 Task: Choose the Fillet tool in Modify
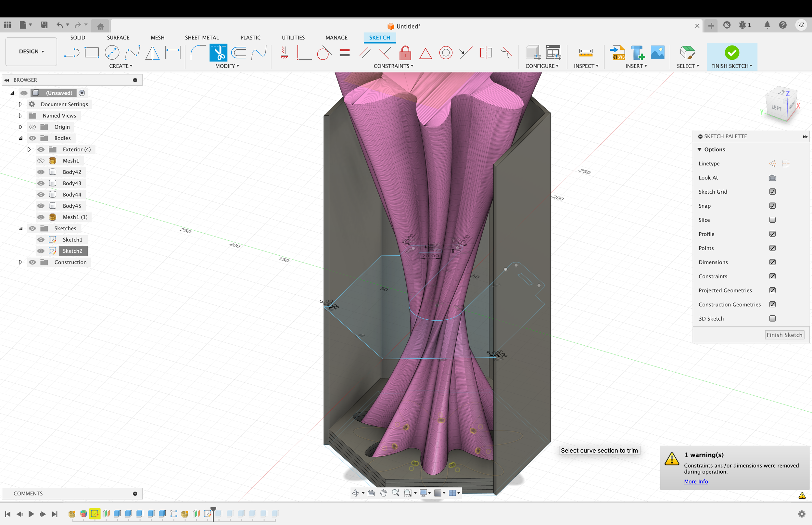(x=197, y=53)
